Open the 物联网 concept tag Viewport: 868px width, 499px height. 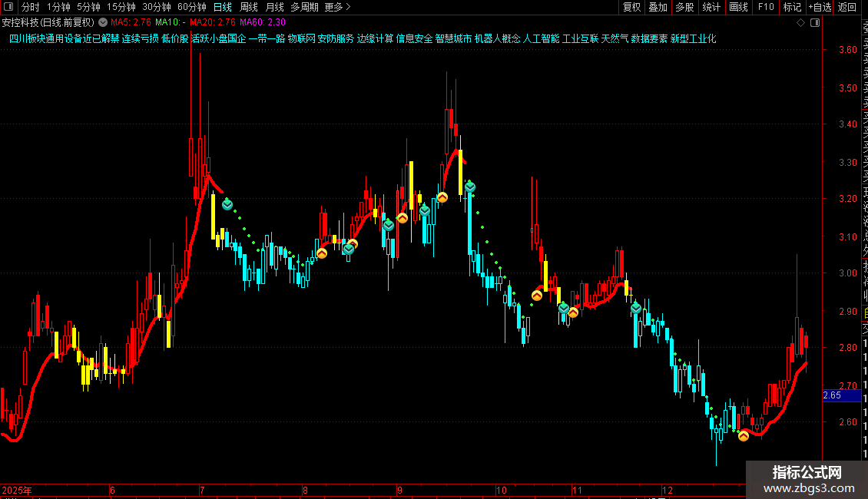(302, 38)
